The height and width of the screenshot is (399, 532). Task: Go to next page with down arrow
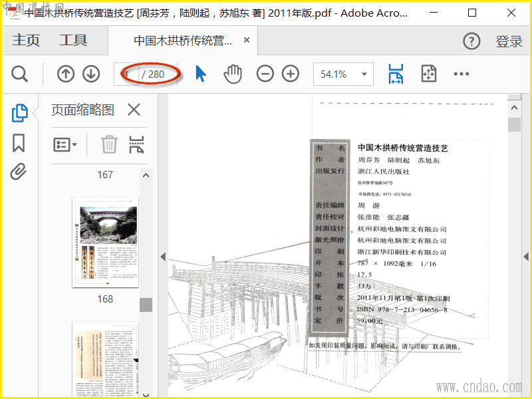[x=91, y=74]
